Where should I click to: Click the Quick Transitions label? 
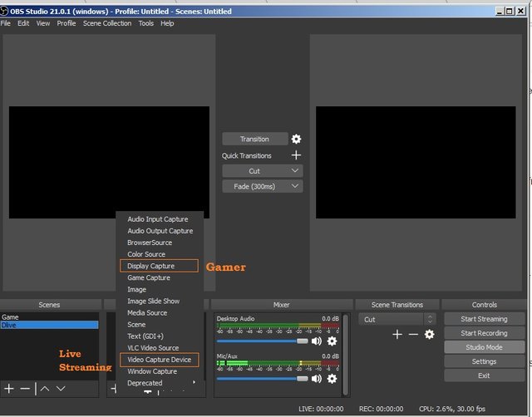pos(247,156)
